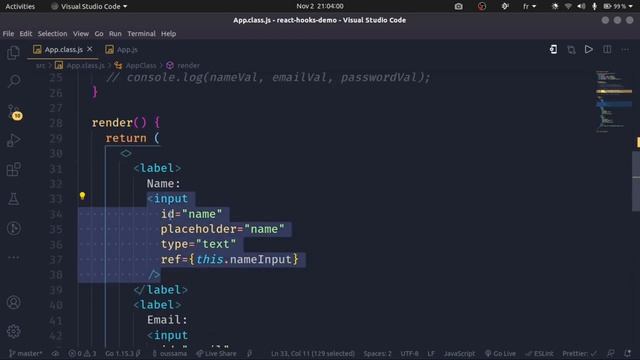Screen dimensions: 640x360
Task: Click the src breadcrumb
Action: (40, 65)
